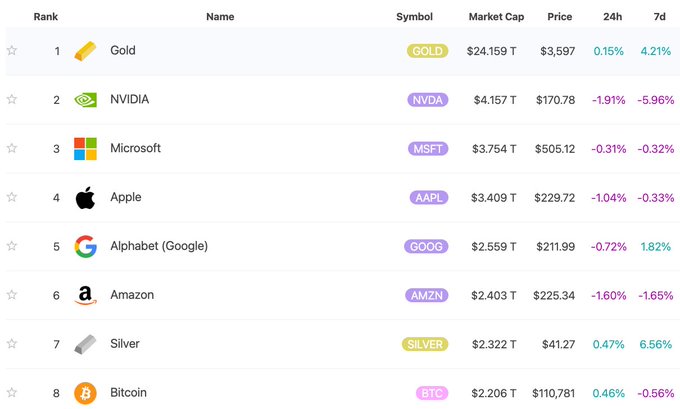Click Amazon price $225.34
Viewport: 680px width, 409px height.
point(554,295)
